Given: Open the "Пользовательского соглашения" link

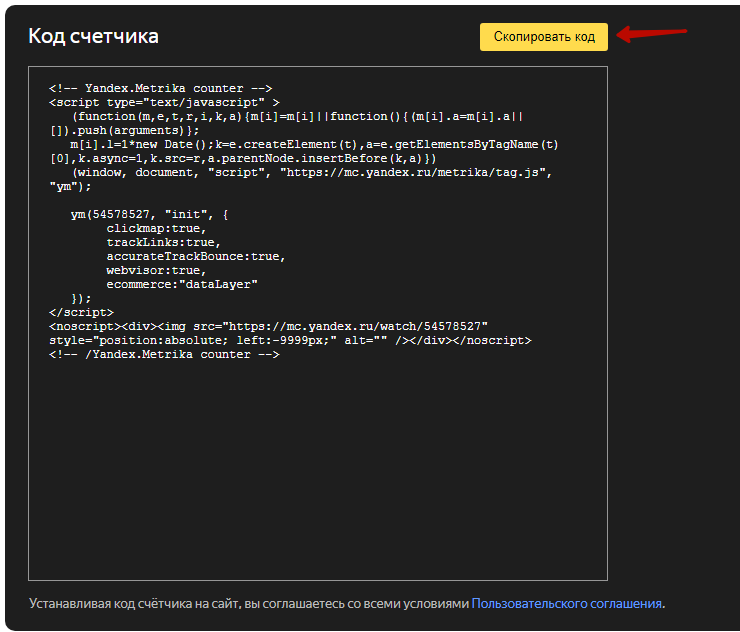Looking at the screenshot, I should point(567,603).
